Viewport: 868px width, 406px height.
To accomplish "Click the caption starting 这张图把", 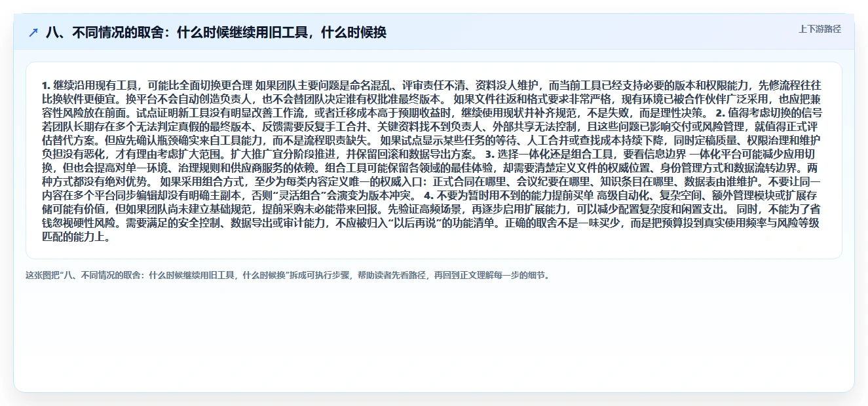I will (289, 275).
